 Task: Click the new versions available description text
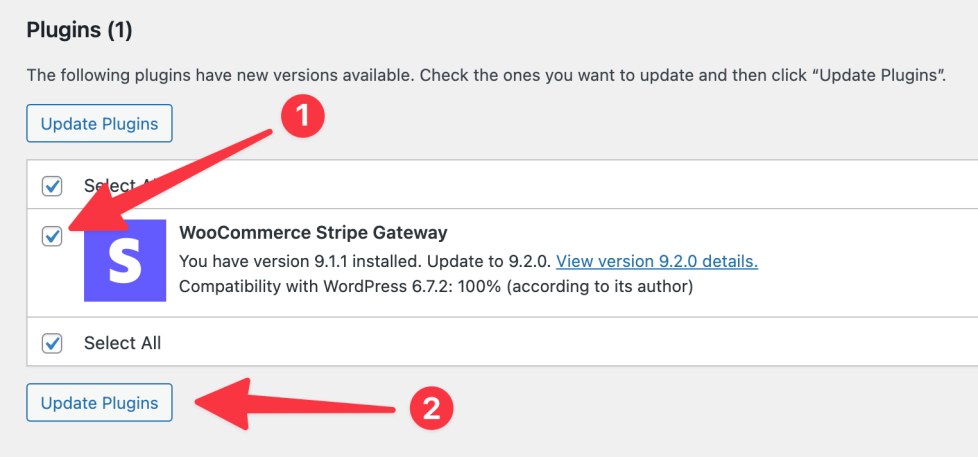point(486,75)
